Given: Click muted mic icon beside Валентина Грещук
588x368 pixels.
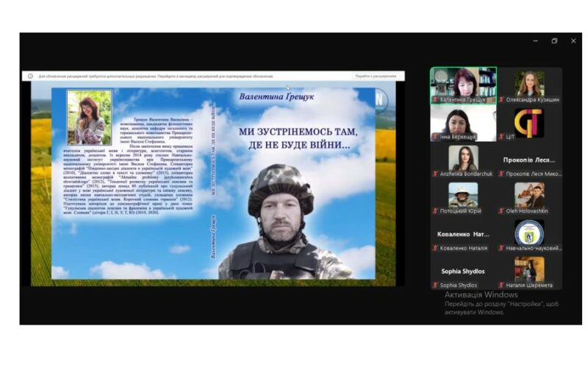Looking at the screenshot, I should [x=435, y=99].
